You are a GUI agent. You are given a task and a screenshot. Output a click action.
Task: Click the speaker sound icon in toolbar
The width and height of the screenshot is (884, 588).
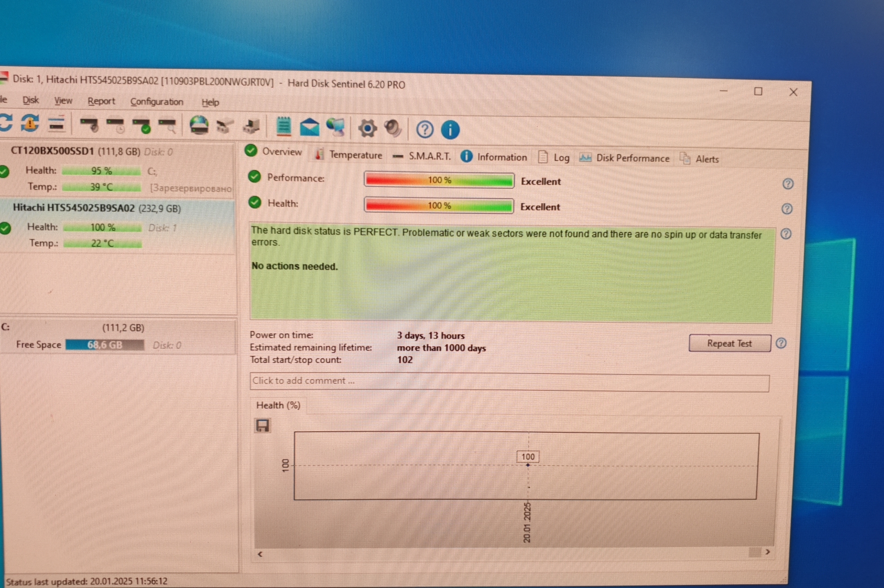pyautogui.click(x=392, y=128)
